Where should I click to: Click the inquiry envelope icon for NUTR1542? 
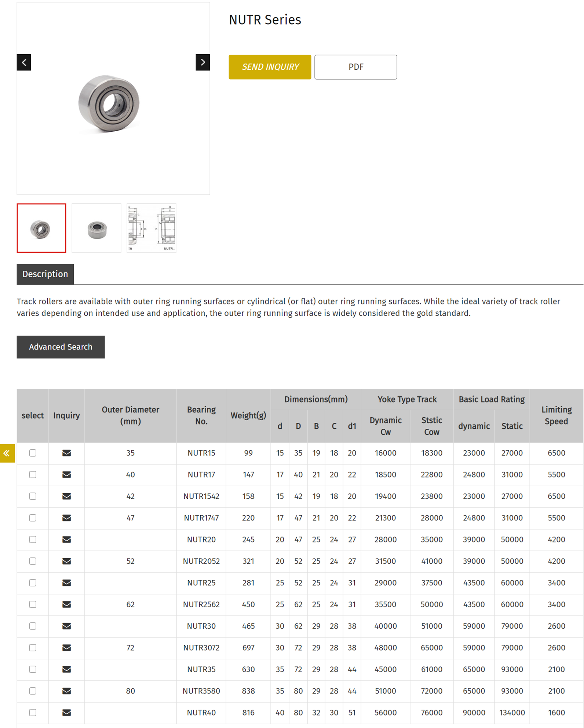(66, 496)
